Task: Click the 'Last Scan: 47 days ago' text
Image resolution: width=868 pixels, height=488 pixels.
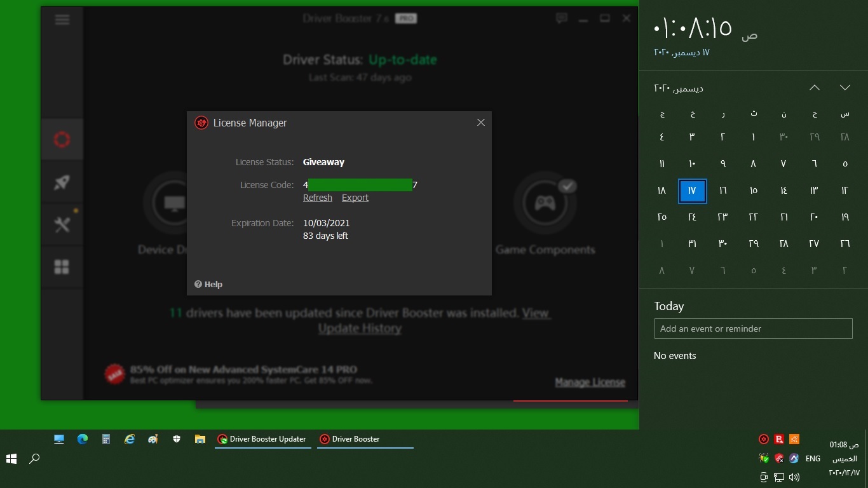Action: pos(360,78)
